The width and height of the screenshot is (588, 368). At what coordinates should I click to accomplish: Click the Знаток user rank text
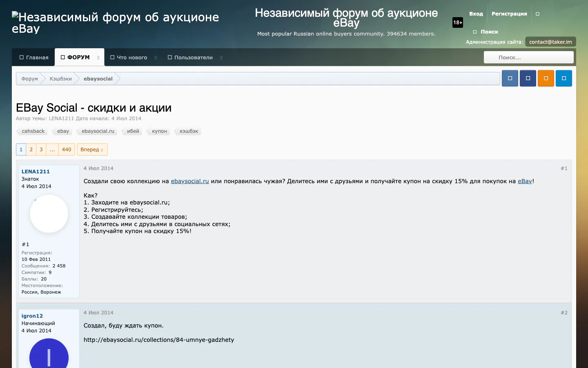[30, 179]
